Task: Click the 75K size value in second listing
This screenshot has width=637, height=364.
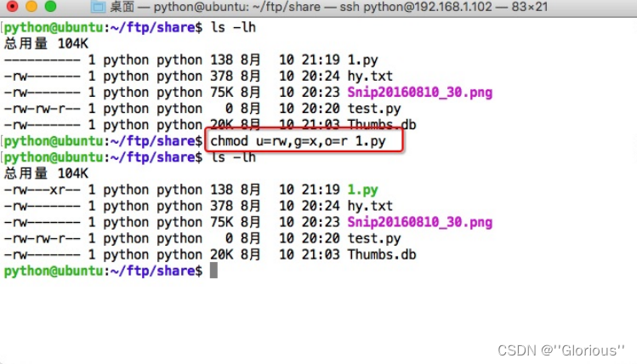Action: [221, 222]
